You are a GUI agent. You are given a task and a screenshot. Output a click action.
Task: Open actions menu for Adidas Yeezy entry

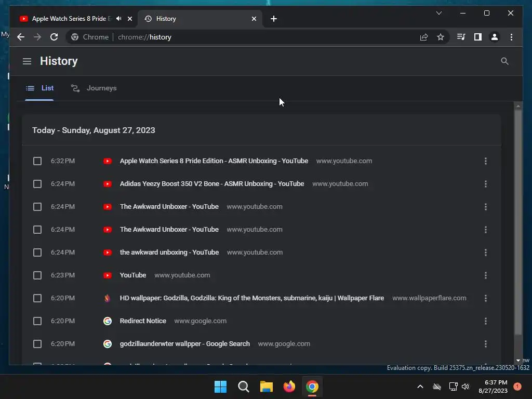[x=486, y=184]
